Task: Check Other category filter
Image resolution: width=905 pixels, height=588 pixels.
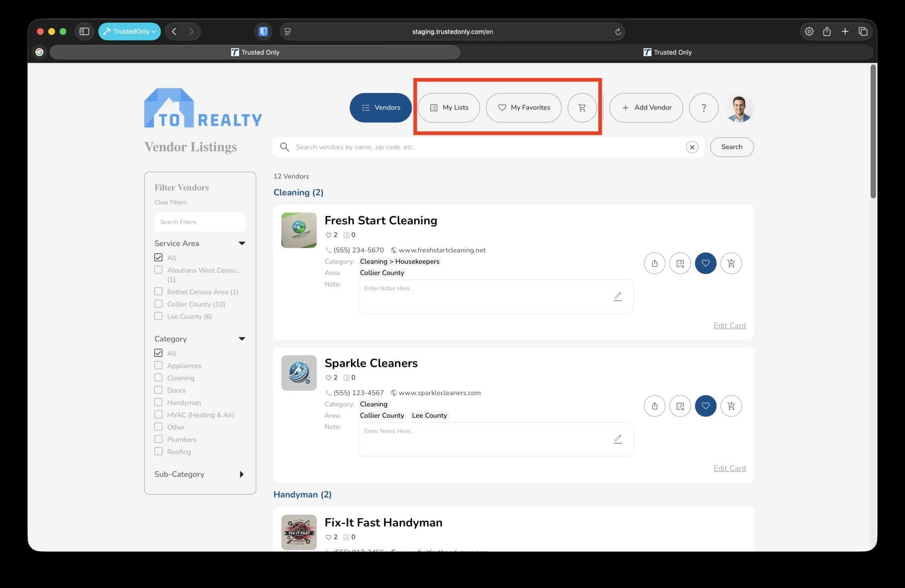Action: tap(158, 427)
